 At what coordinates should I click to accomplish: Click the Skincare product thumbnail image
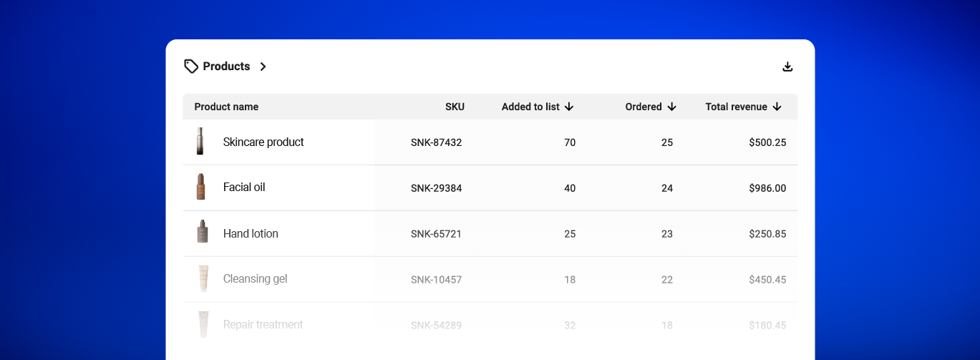click(201, 142)
